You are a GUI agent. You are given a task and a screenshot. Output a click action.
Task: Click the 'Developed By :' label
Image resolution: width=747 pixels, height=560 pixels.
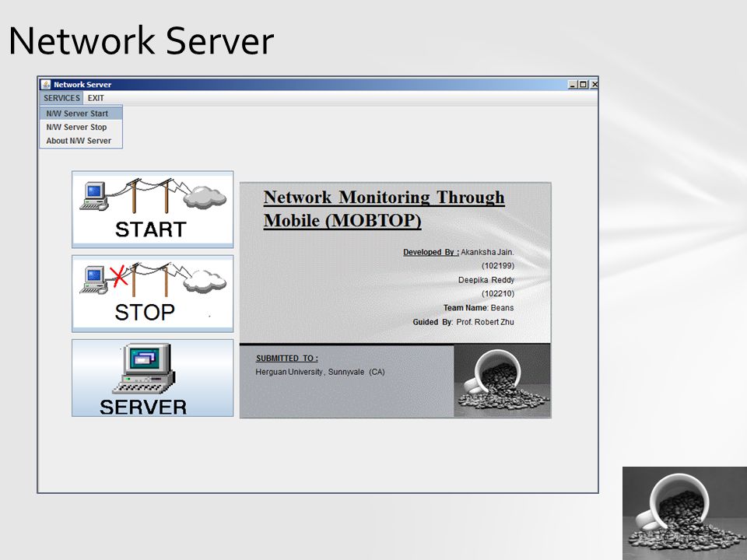coord(431,252)
